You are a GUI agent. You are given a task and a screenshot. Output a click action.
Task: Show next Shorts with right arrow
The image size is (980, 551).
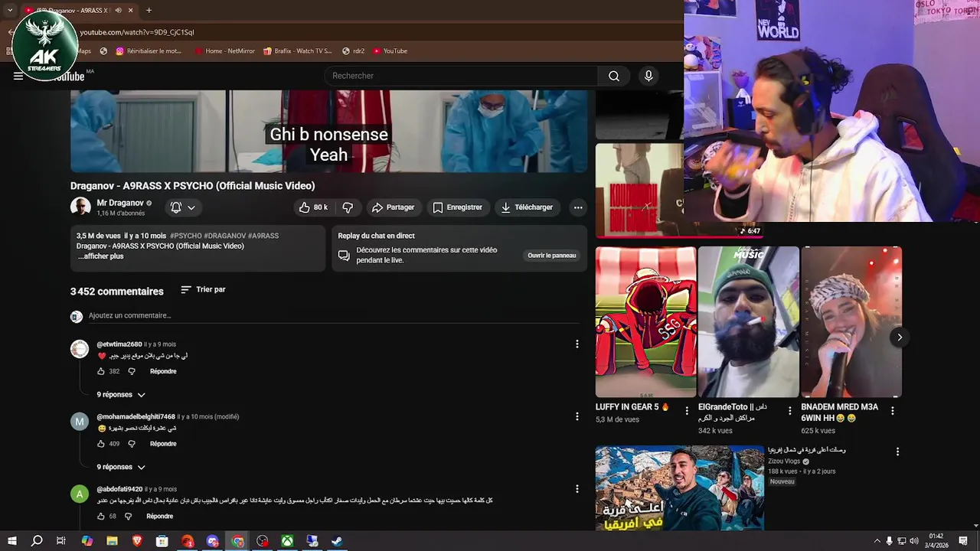click(x=900, y=337)
